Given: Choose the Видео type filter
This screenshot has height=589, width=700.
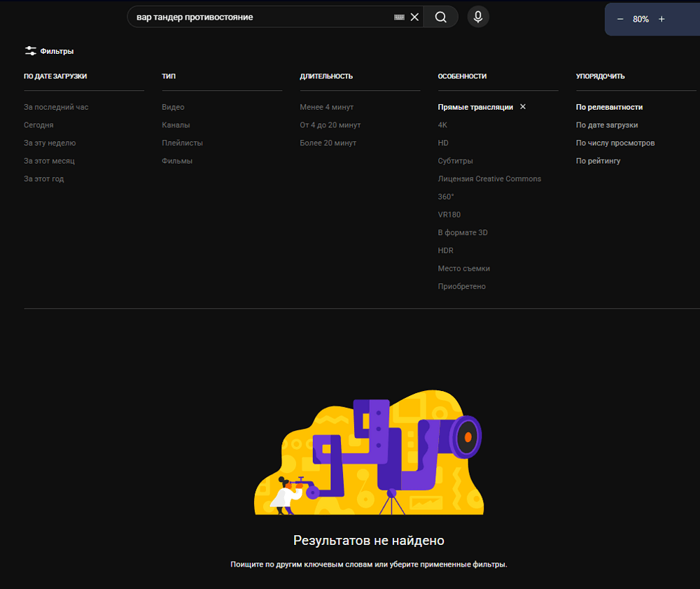Looking at the screenshot, I should (173, 107).
